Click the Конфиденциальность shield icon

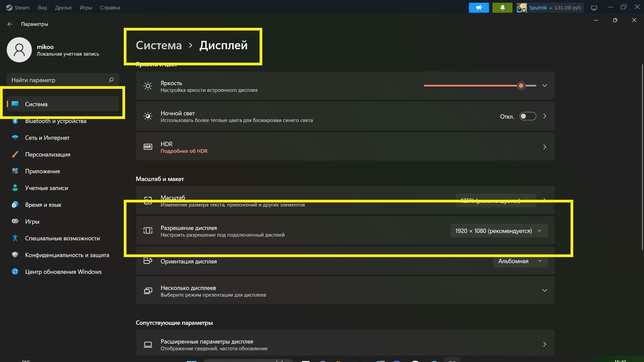pyautogui.click(x=15, y=255)
